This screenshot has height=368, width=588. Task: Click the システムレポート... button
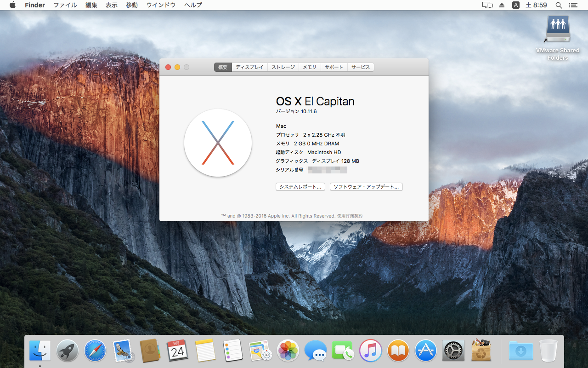pos(300,187)
